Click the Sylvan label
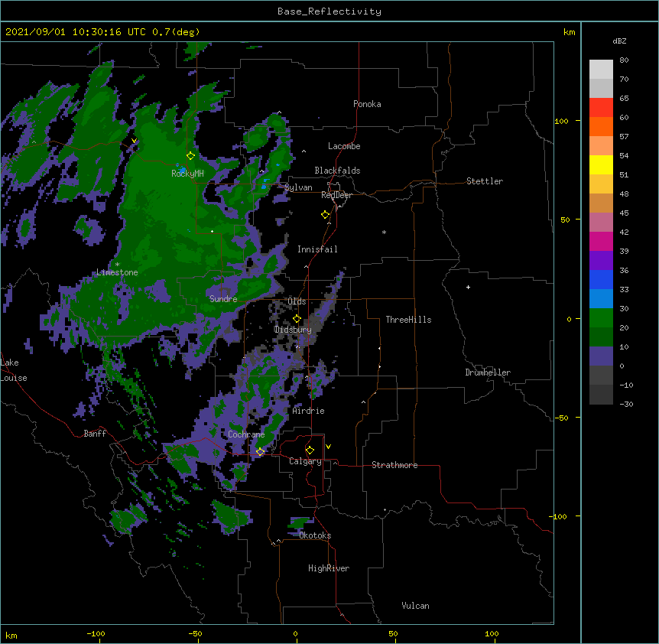Image resolution: width=659 pixels, height=644 pixels. (x=298, y=187)
